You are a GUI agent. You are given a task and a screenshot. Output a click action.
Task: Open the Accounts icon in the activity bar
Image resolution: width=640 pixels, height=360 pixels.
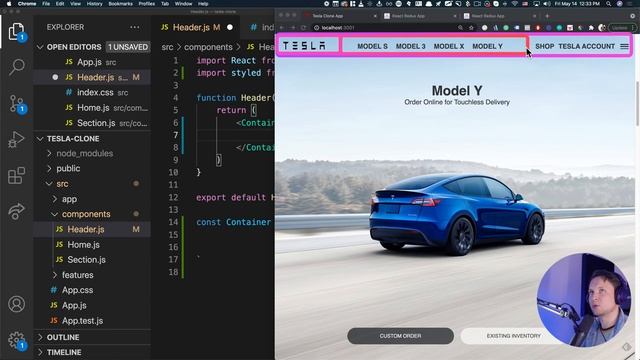(x=16, y=304)
